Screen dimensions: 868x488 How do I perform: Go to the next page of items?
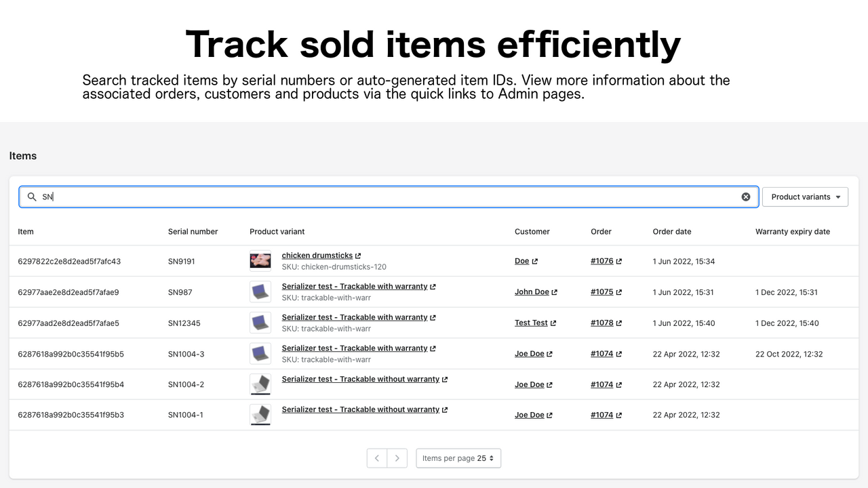click(x=397, y=458)
